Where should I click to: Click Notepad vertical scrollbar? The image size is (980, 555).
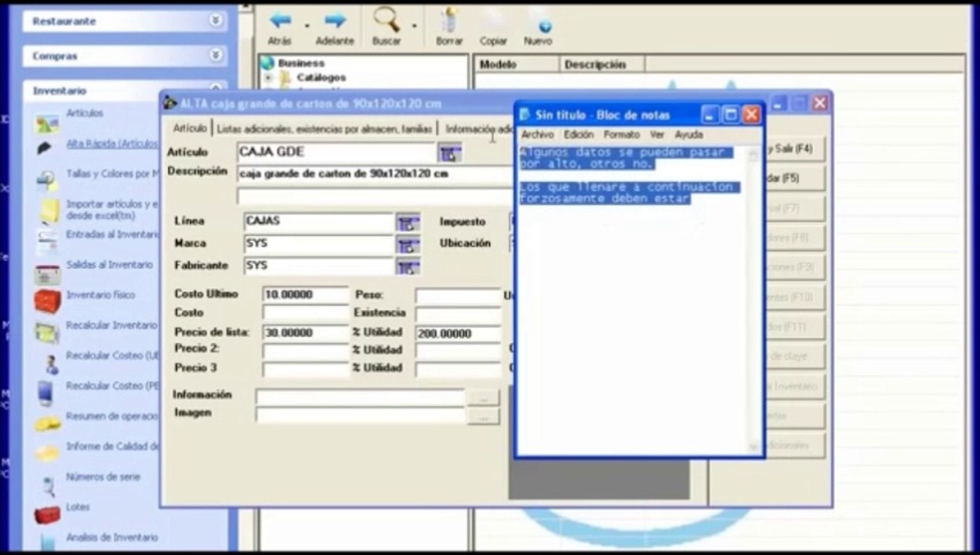(x=753, y=300)
